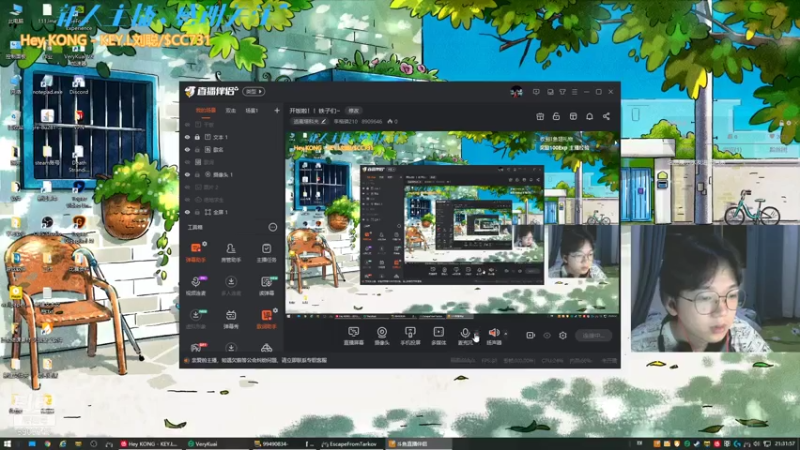The height and width of the screenshot is (450, 800).
Task: Hide the 全屏 1 source with its eye icon
Action: [x=187, y=212]
